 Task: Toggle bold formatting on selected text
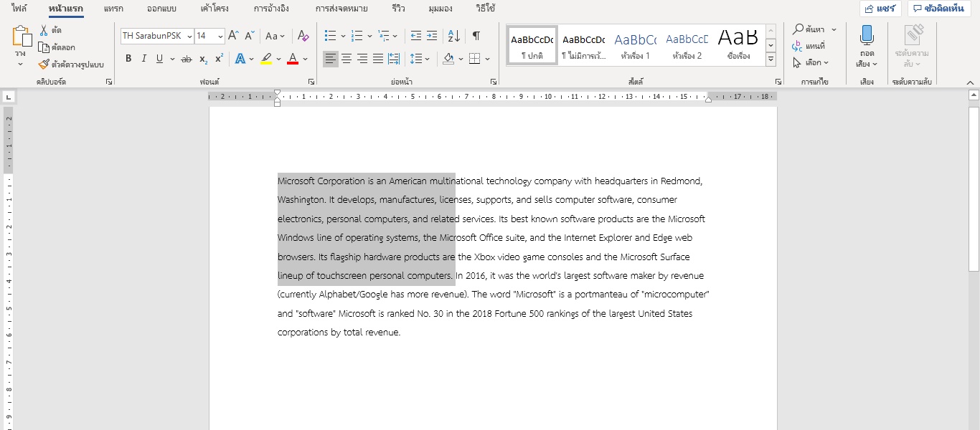click(x=128, y=59)
